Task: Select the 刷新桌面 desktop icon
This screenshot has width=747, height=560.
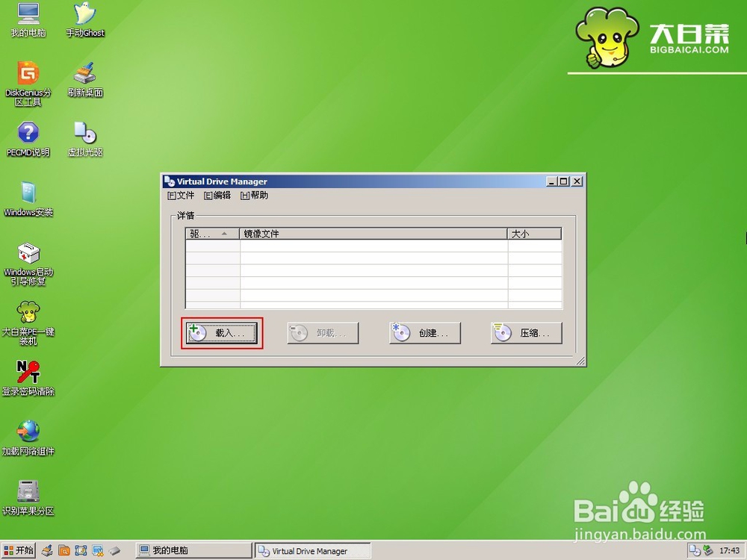Action: click(x=85, y=80)
